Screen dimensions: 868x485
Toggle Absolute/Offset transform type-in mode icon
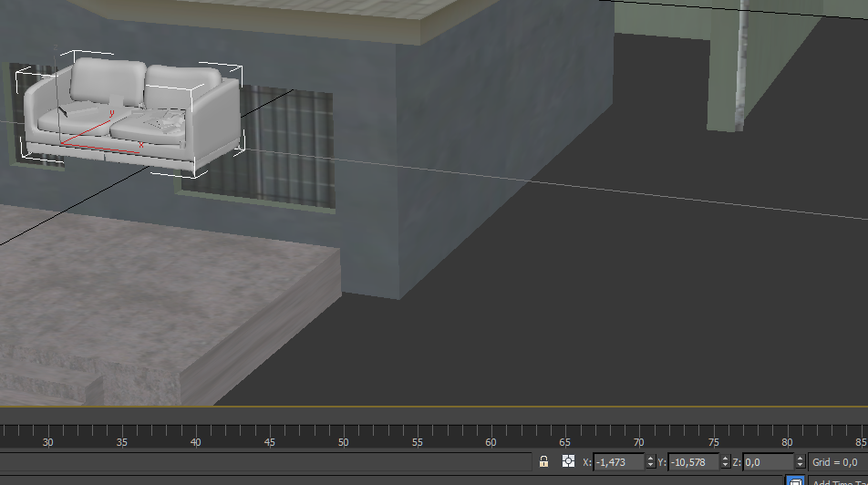click(568, 462)
